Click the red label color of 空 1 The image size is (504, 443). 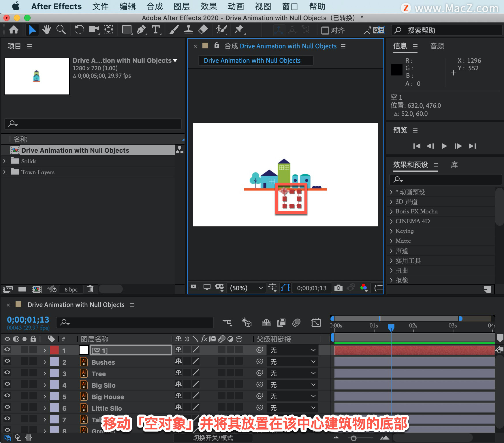pos(54,350)
